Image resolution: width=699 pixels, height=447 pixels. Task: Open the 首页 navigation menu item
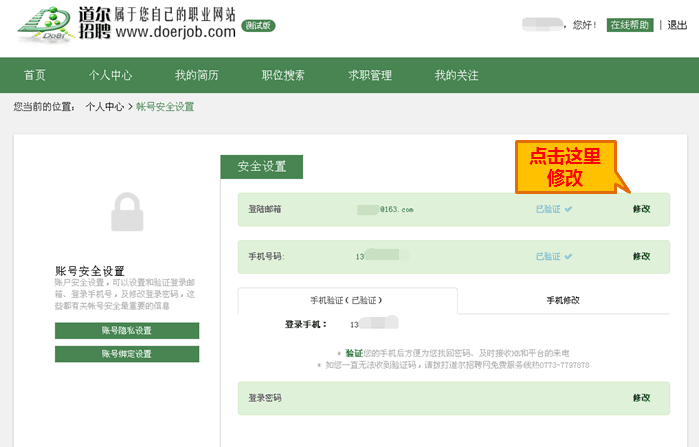[x=35, y=75]
